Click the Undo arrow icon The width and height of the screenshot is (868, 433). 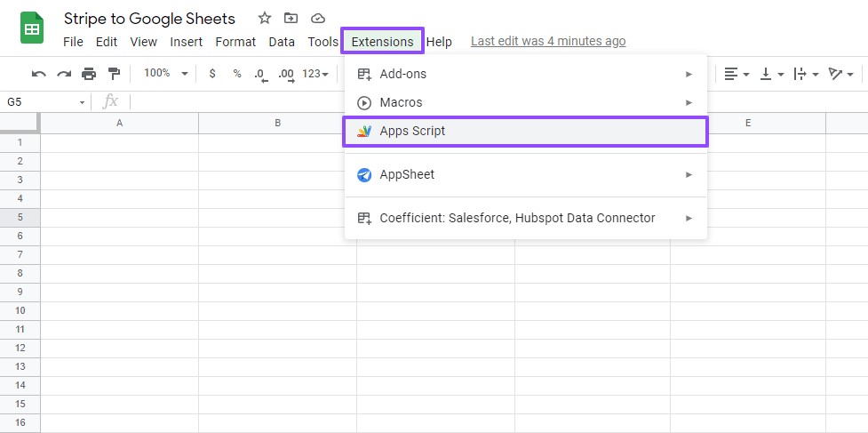39,74
